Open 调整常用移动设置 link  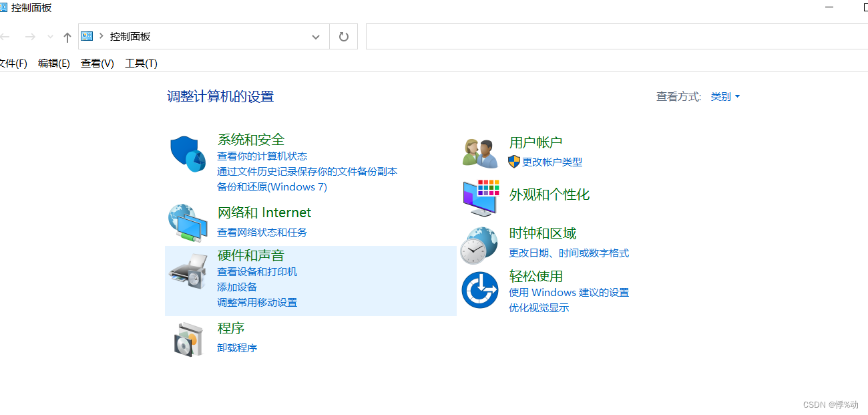click(257, 302)
